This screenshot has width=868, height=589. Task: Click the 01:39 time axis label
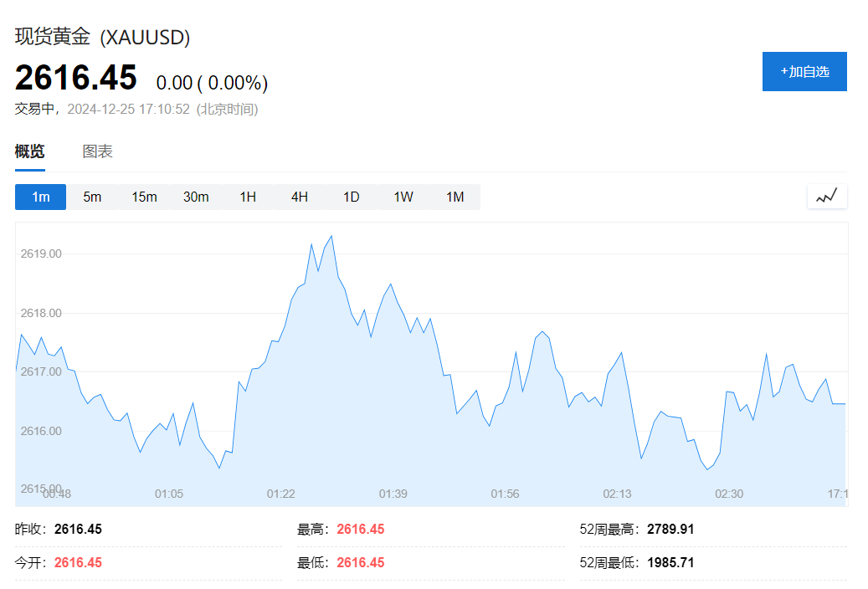click(x=393, y=494)
